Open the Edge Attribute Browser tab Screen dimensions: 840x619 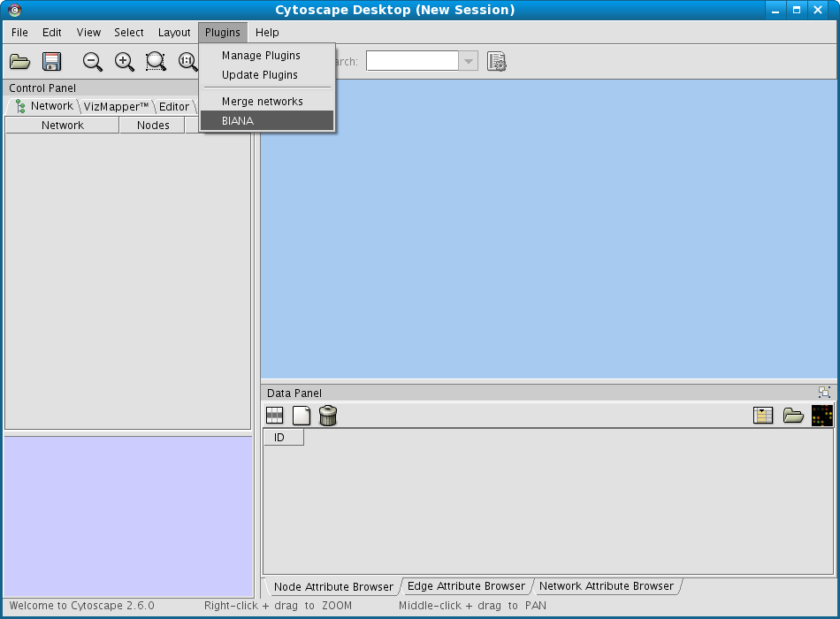(x=466, y=586)
